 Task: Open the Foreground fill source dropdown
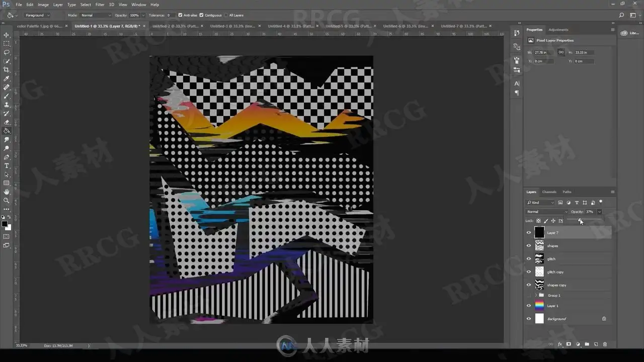click(37, 15)
